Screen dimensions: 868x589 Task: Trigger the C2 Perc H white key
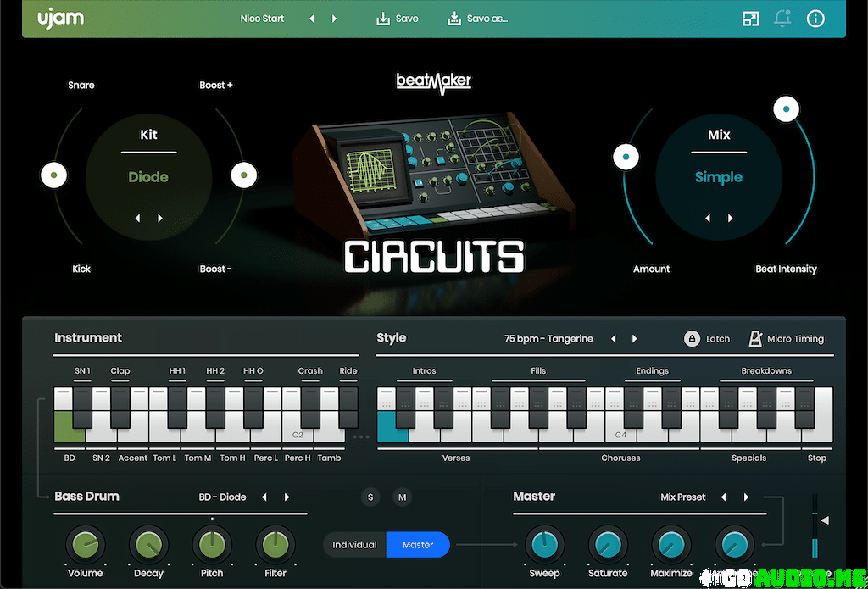[x=298, y=435]
